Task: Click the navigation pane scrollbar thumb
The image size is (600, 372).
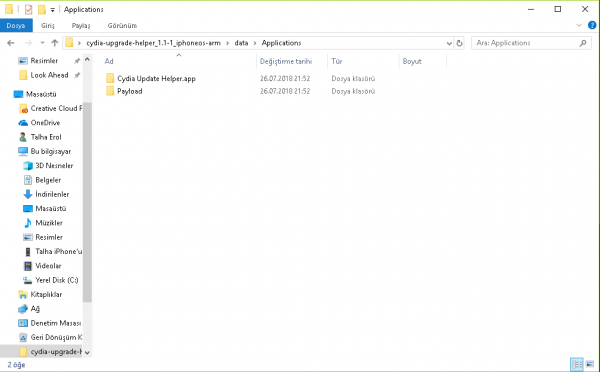Action: coord(87,202)
